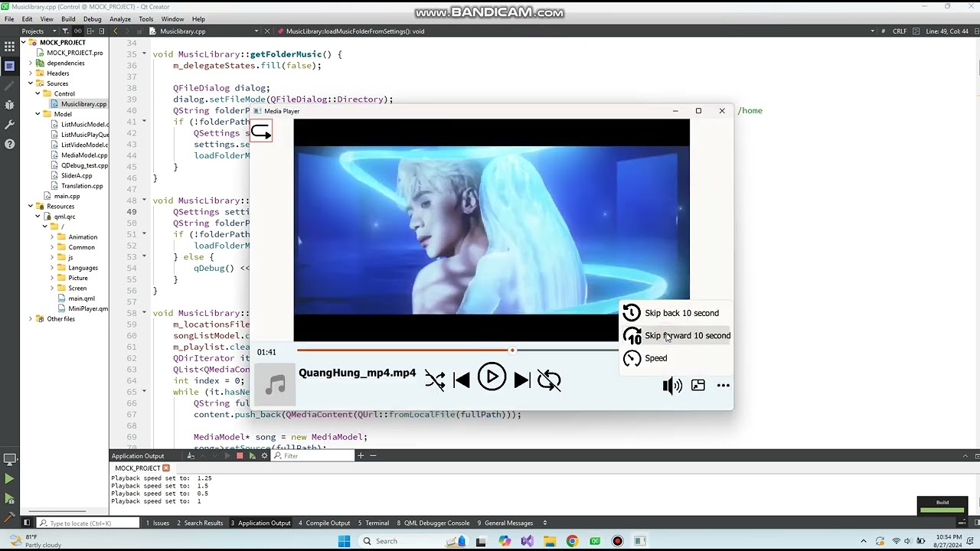Open the Analyze menu
Screen dimensions: 980x551
[120, 19]
